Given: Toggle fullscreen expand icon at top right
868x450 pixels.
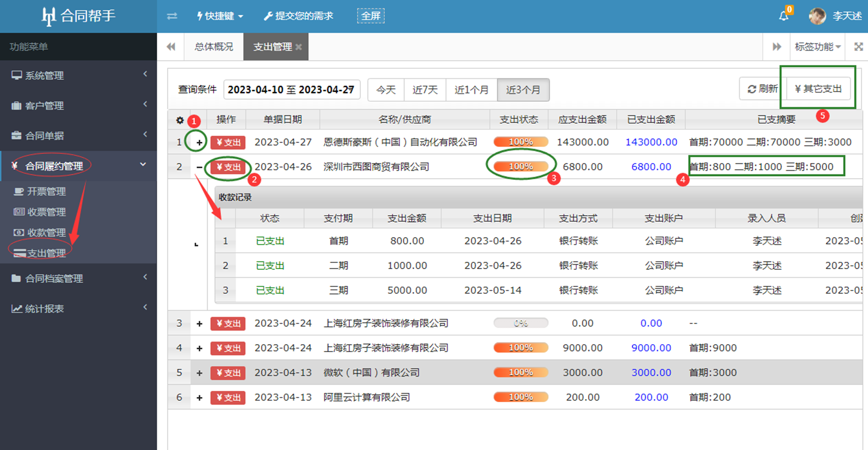Looking at the screenshot, I should (x=858, y=47).
